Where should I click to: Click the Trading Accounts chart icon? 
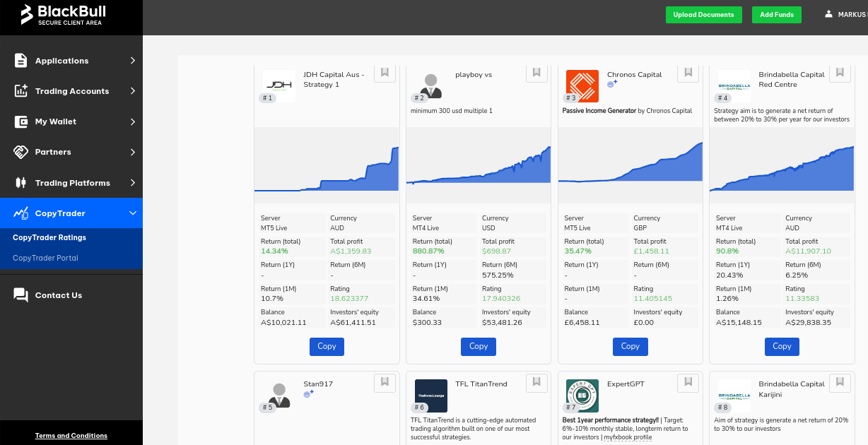click(x=20, y=91)
